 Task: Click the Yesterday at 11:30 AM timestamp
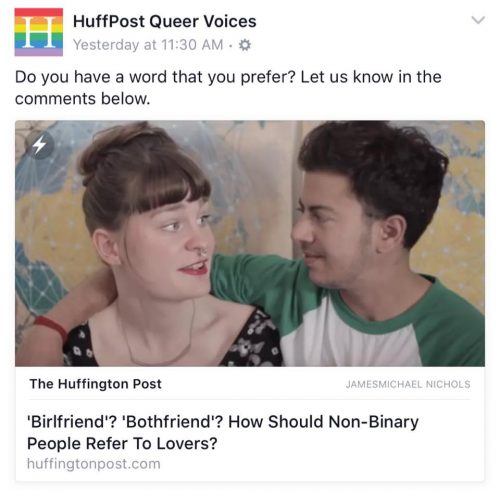[x=148, y=45]
